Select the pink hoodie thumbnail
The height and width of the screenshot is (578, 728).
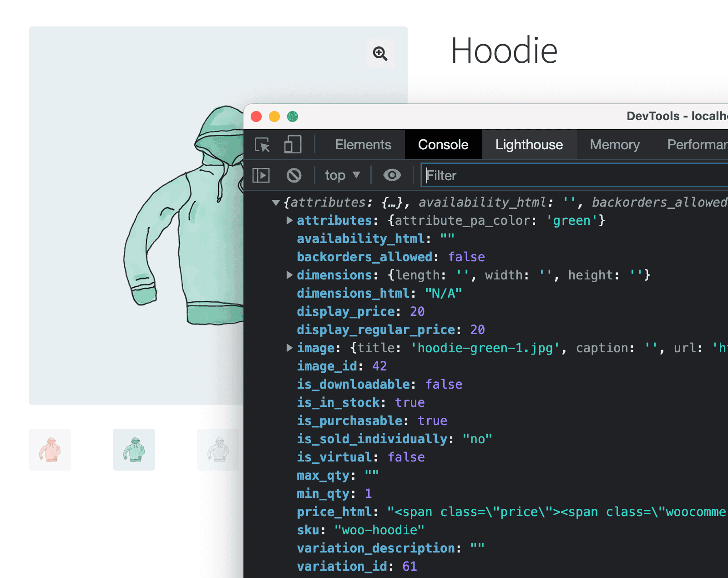pyautogui.click(x=50, y=450)
